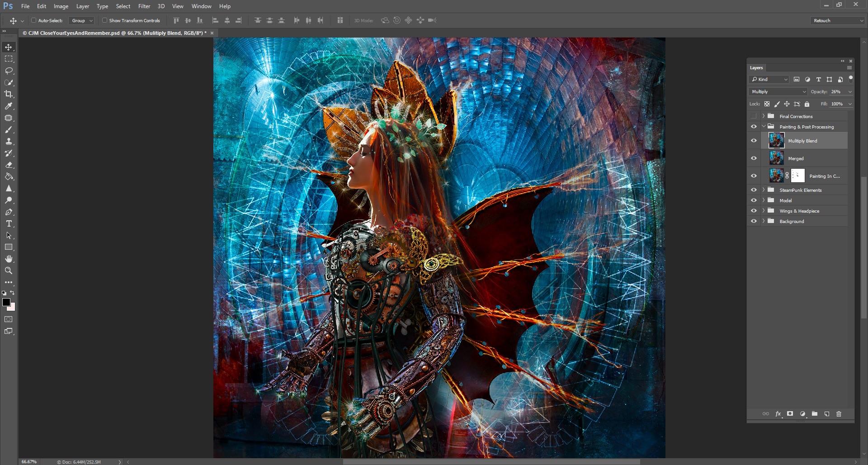
Task: Pick the Eyedropper tool
Action: [9, 106]
